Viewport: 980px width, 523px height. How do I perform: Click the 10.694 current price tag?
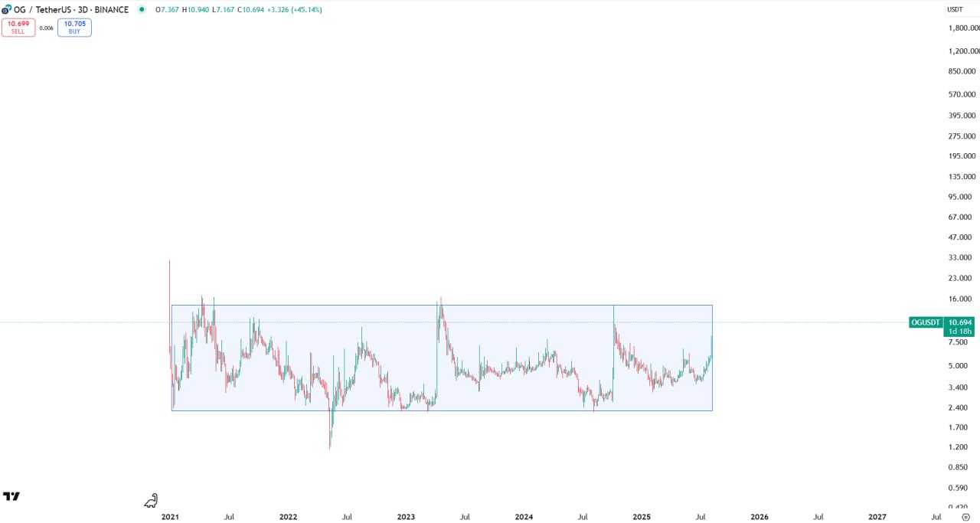[960, 322]
